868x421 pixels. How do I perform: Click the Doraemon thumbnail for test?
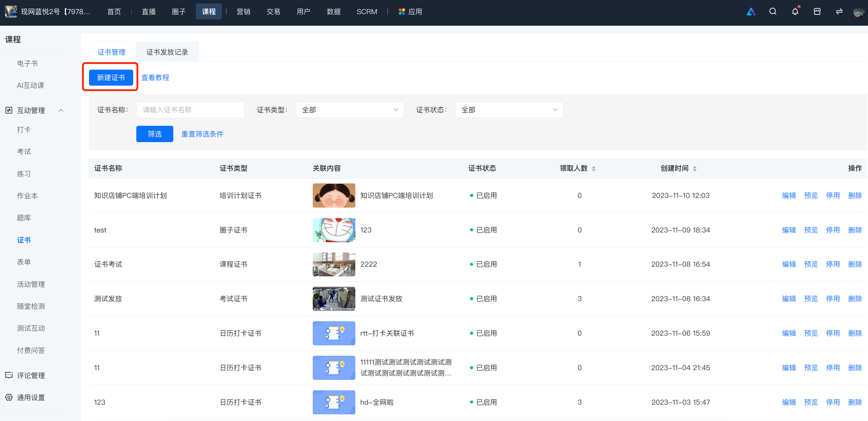(x=334, y=230)
